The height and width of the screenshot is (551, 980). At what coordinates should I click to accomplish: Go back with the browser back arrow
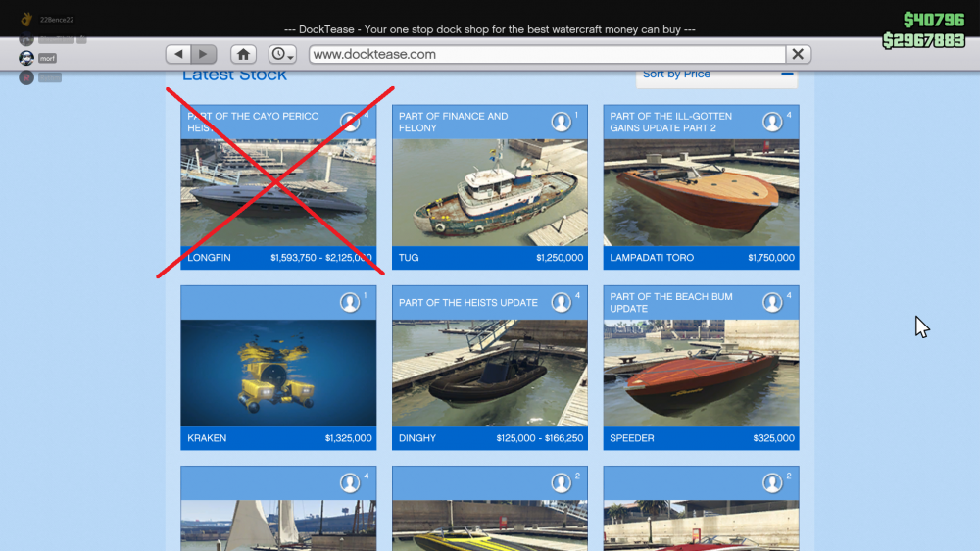pyautogui.click(x=178, y=54)
